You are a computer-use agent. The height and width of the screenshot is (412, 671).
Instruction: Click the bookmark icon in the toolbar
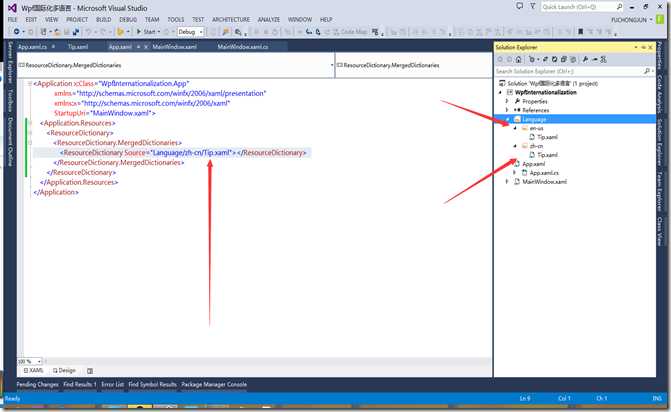click(580, 32)
